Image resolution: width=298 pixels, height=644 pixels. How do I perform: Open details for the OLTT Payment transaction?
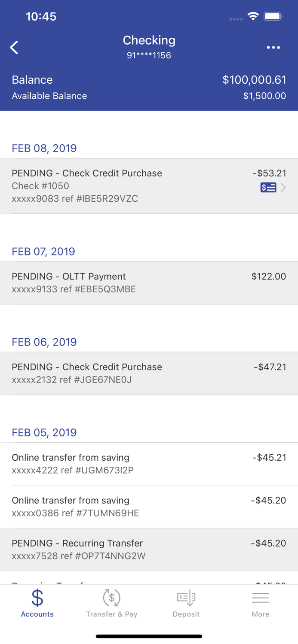(x=149, y=282)
